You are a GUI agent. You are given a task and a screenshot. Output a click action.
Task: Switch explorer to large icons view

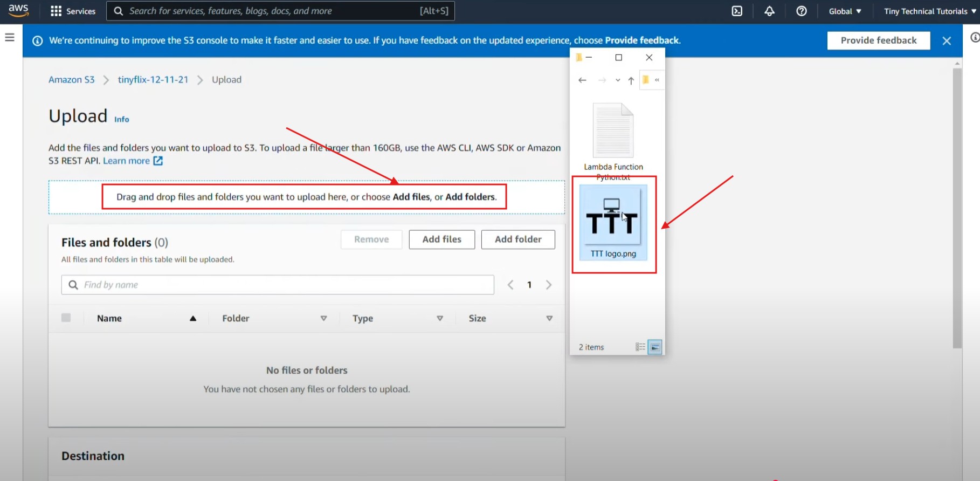654,347
